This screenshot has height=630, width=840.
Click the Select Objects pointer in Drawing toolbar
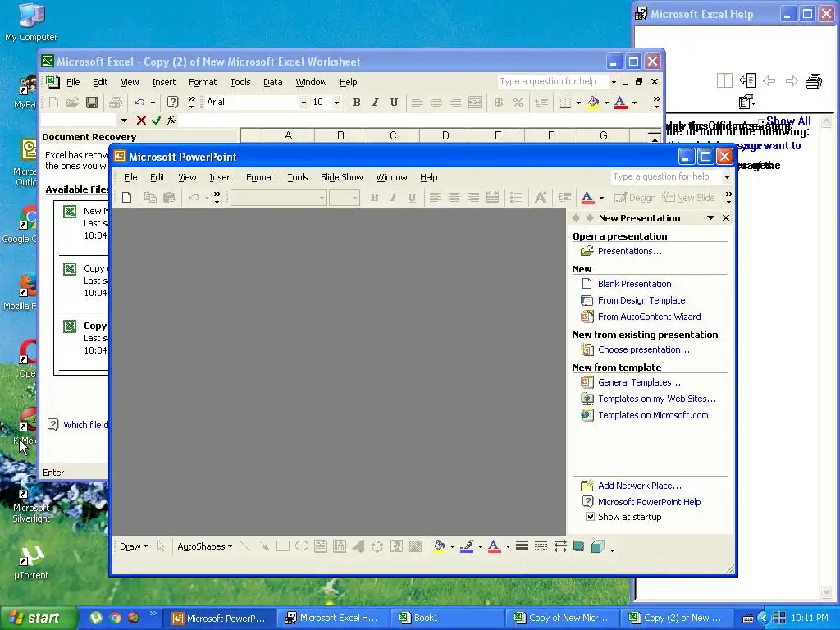pyautogui.click(x=161, y=546)
